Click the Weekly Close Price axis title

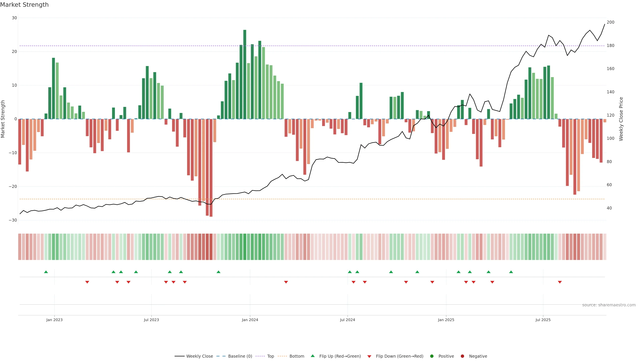tap(621, 119)
